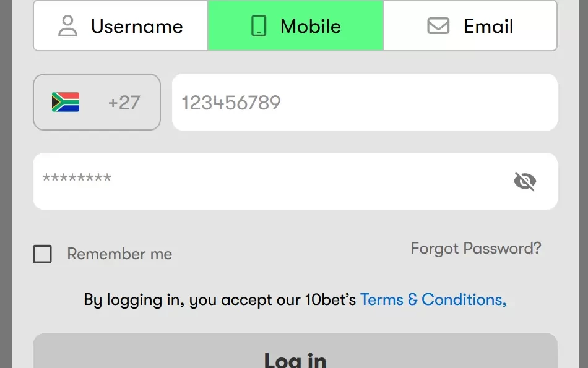Image resolution: width=588 pixels, height=368 pixels.
Task: Open the Forgot Password? link
Action: point(476,249)
